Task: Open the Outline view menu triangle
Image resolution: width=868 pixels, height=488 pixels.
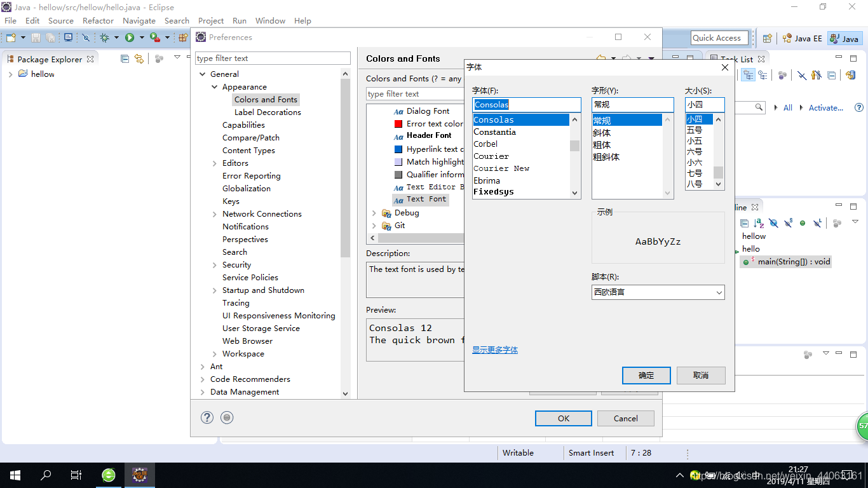Action: point(855,222)
